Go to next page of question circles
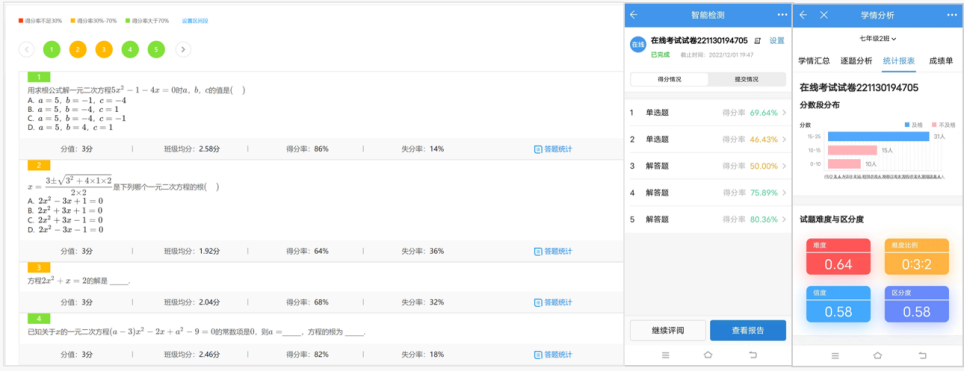964x372 pixels. coord(183,49)
